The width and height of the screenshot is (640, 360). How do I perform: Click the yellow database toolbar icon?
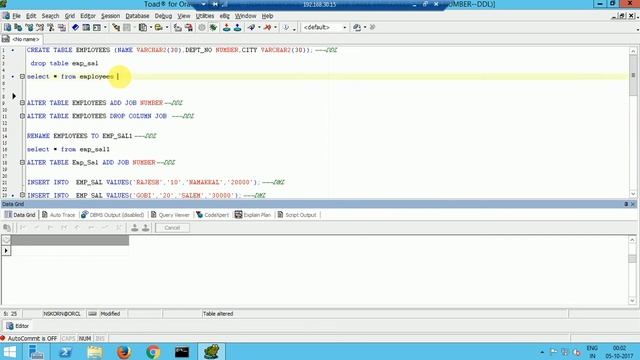tap(158, 27)
